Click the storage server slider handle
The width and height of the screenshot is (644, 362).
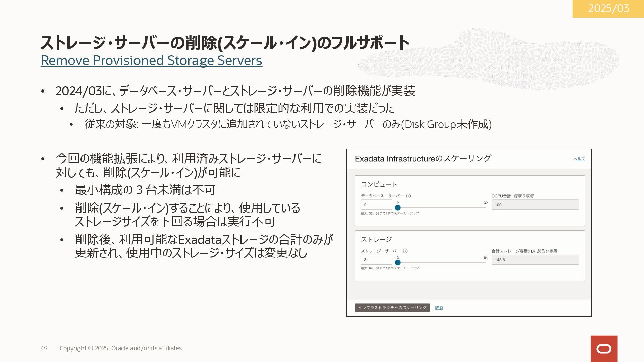[398, 263]
